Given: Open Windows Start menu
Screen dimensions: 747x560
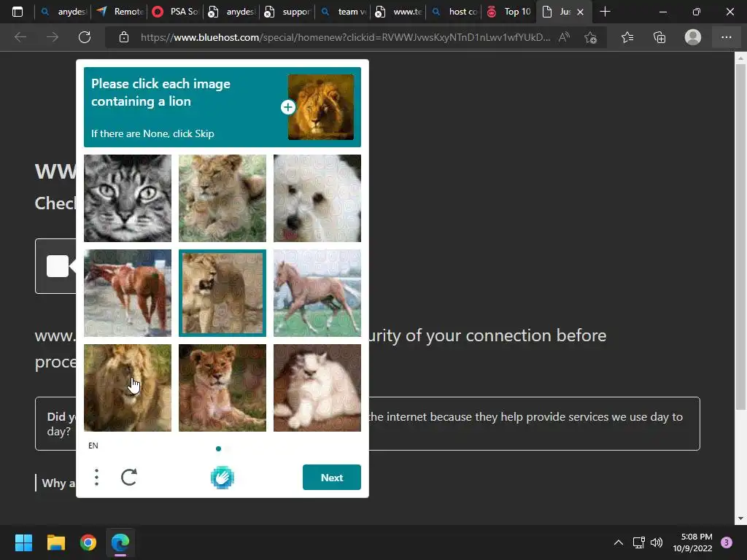Looking at the screenshot, I should click(23, 542).
